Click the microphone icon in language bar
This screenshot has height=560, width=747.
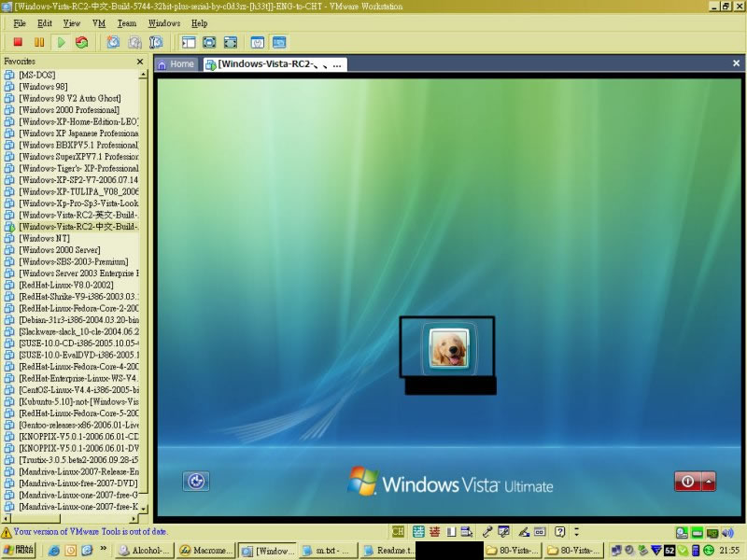[486, 531]
